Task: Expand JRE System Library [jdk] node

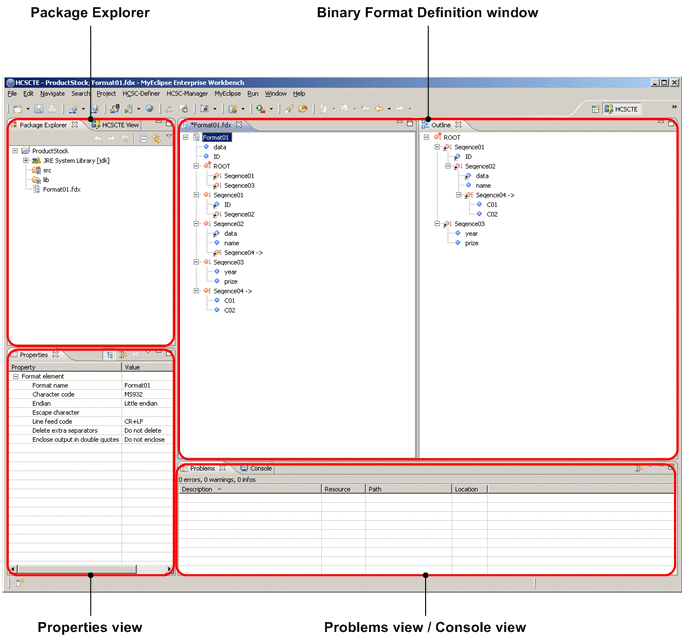Action: coord(25,160)
